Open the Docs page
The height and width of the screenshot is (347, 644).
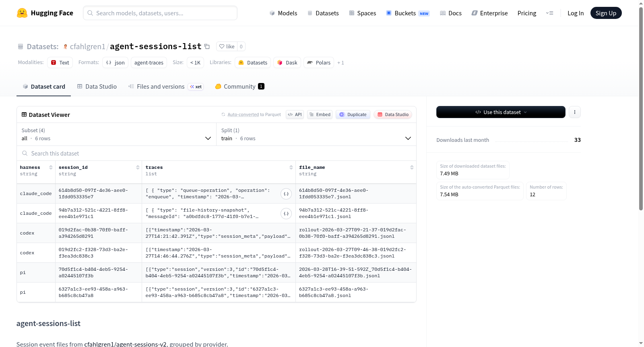[x=450, y=13]
